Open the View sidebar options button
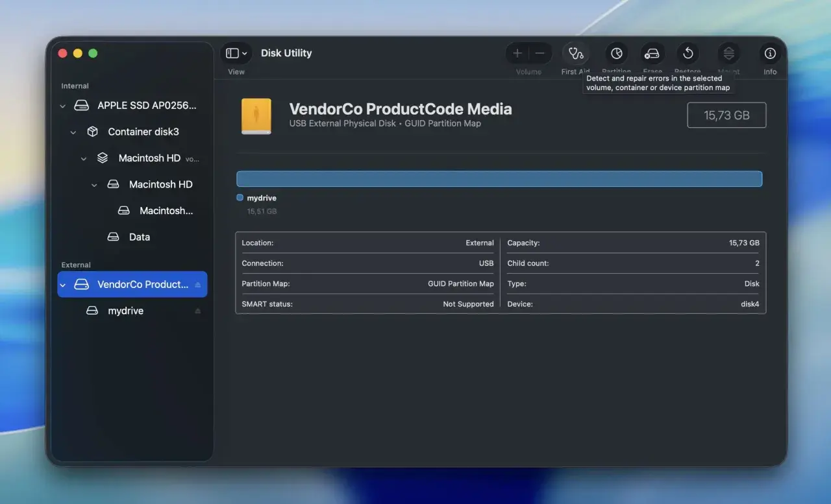Screen dimensions: 831x504 tap(236, 53)
